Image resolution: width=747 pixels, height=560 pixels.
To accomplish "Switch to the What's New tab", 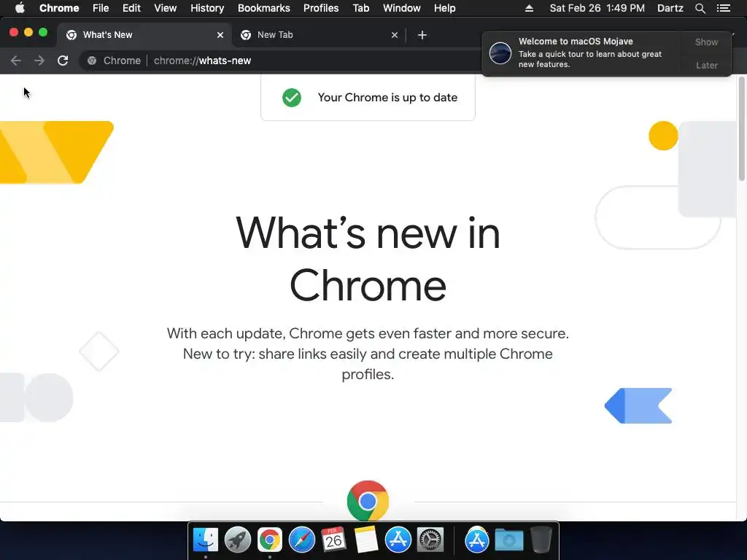I will [x=144, y=35].
